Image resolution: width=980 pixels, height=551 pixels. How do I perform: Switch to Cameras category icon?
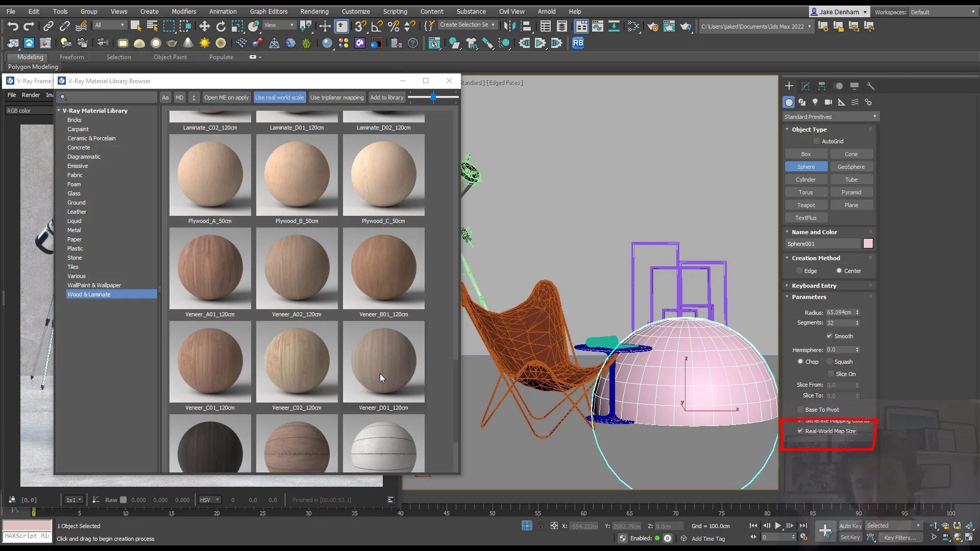click(828, 102)
